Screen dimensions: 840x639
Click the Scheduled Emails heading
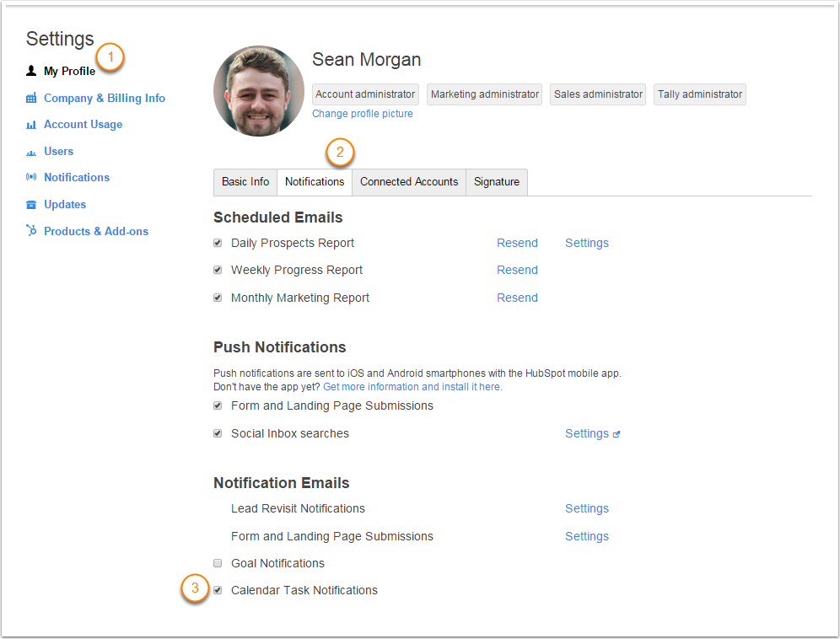click(x=278, y=217)
